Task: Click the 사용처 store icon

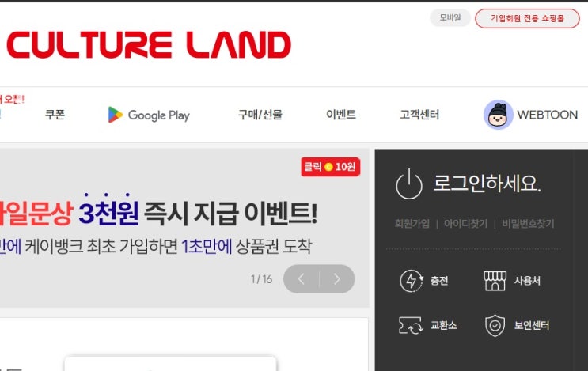Action: (495, 281)
